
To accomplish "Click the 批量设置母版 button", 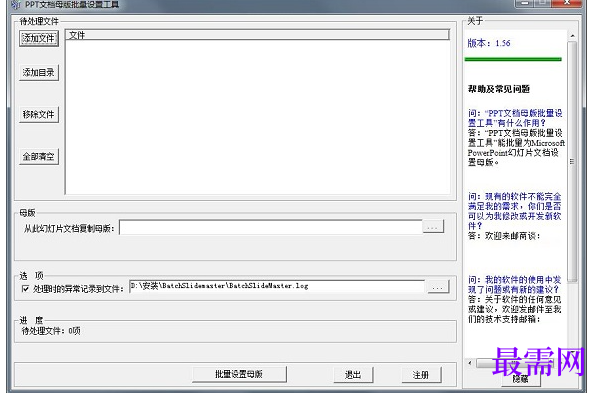I will click(x=239, y=374).
